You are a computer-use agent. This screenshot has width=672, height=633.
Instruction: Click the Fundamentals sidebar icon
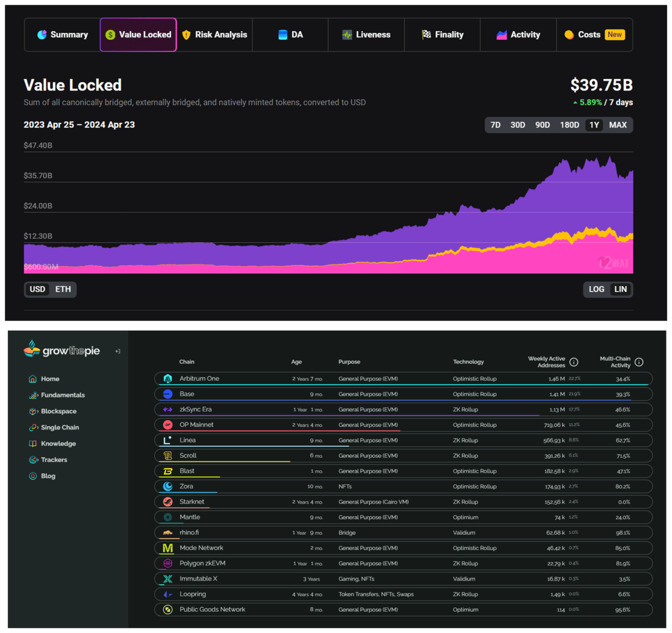tap(33, 395)
